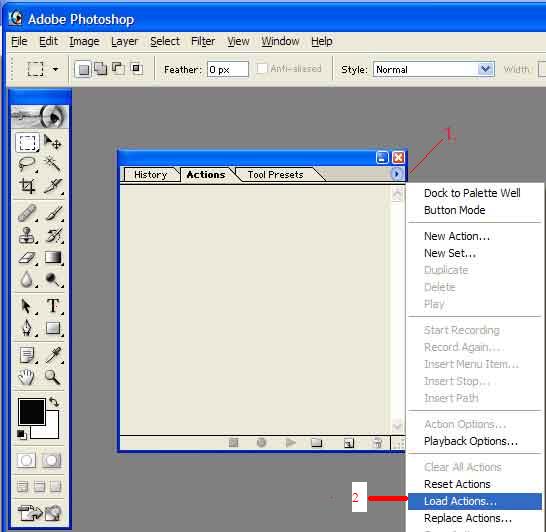Select the Move tool
The width and height of the screenshot is (546, 532).
click(x=53, y=143)
